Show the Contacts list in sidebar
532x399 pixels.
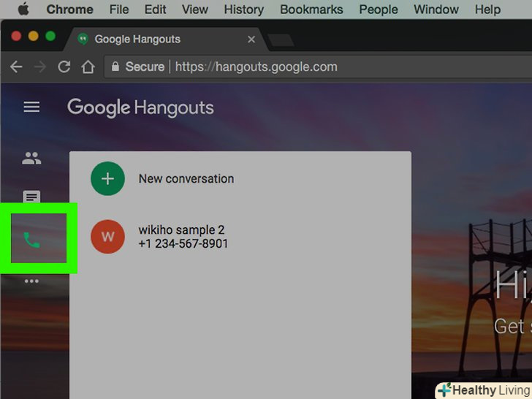click(31, 158)
